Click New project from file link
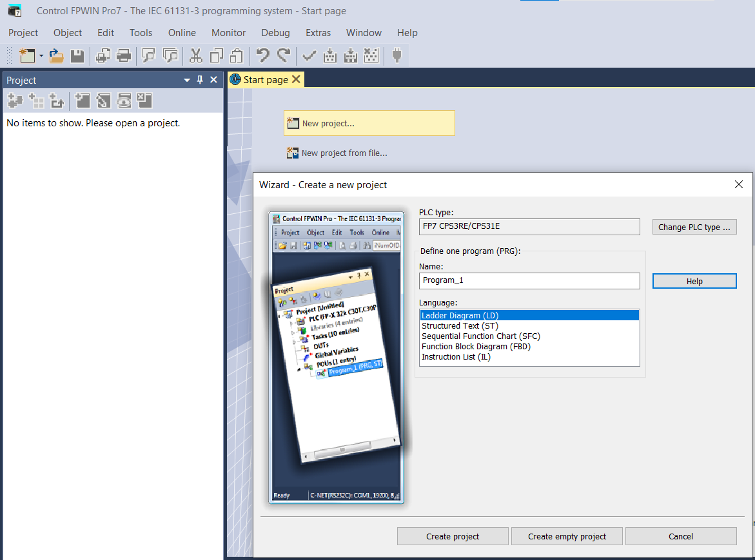 coord(344,153)
